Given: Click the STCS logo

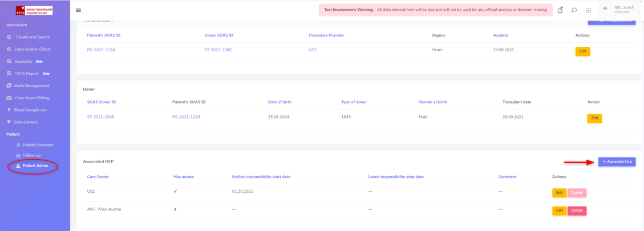Looking at the screenshot, I should click(x=34, y=10).
